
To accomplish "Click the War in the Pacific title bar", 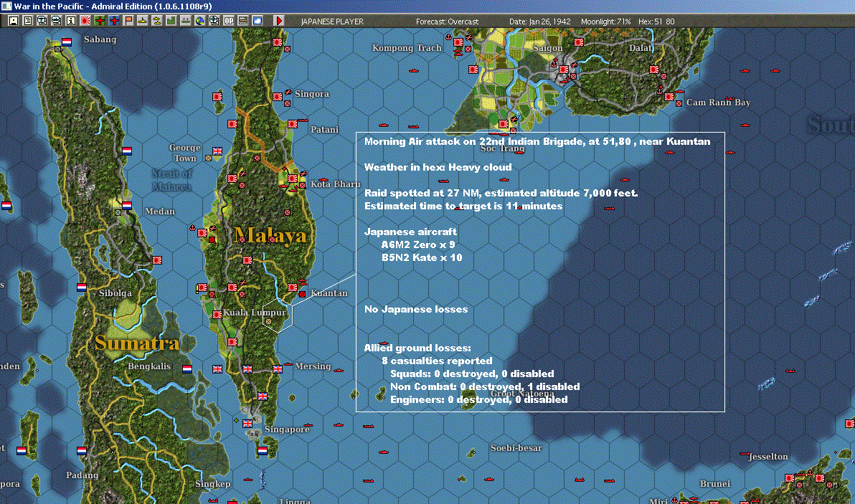I will [427, 6].
